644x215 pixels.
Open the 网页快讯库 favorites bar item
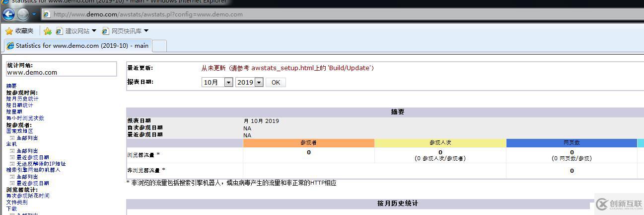coord(122,31)
